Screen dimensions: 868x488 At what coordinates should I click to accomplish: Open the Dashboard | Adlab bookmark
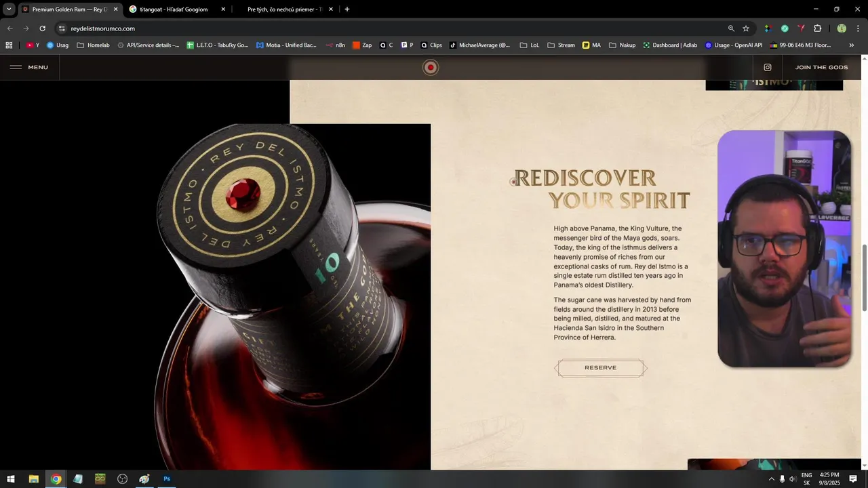click(x=670, y=45)
